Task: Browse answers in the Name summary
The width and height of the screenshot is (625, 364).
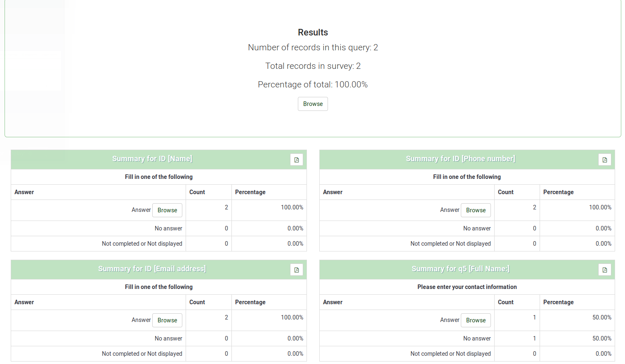Action: [x=167, y=210]
